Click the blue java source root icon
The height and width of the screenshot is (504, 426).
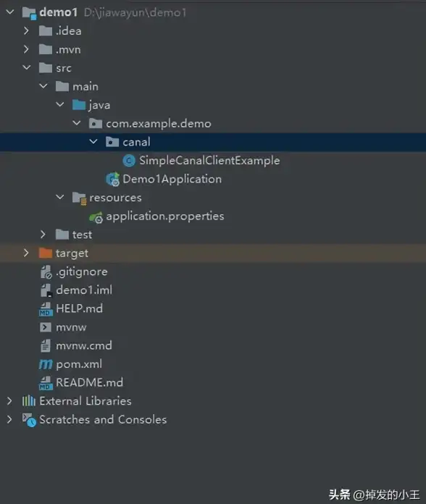click(x=79, y=105)
